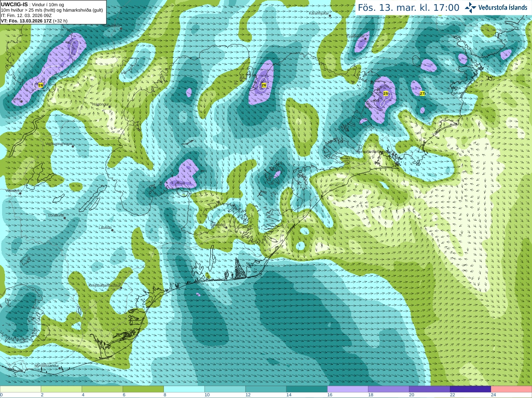This screenshot has height=398, width=532.
Task: Select the 26 gust marker near Setur
Action: (40, 85)
